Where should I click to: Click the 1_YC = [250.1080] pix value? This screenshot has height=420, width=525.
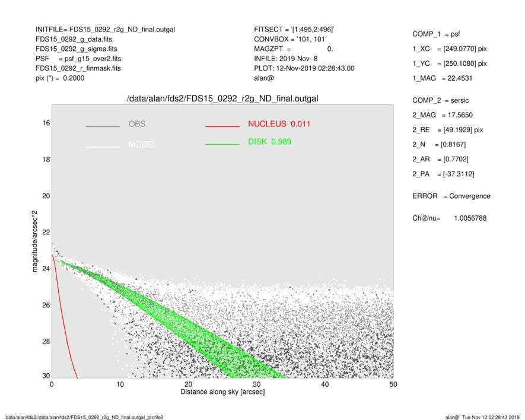[450, 63]
